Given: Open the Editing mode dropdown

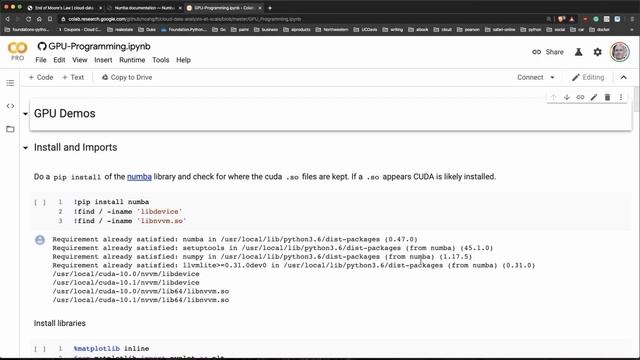Looking at the screenshot, I should tap(588, 77).
